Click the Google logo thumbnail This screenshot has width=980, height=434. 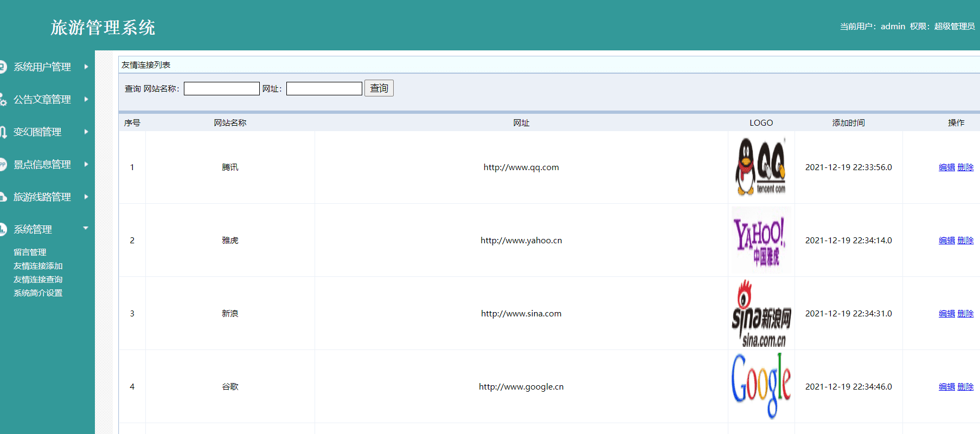(x=761, y=386)
